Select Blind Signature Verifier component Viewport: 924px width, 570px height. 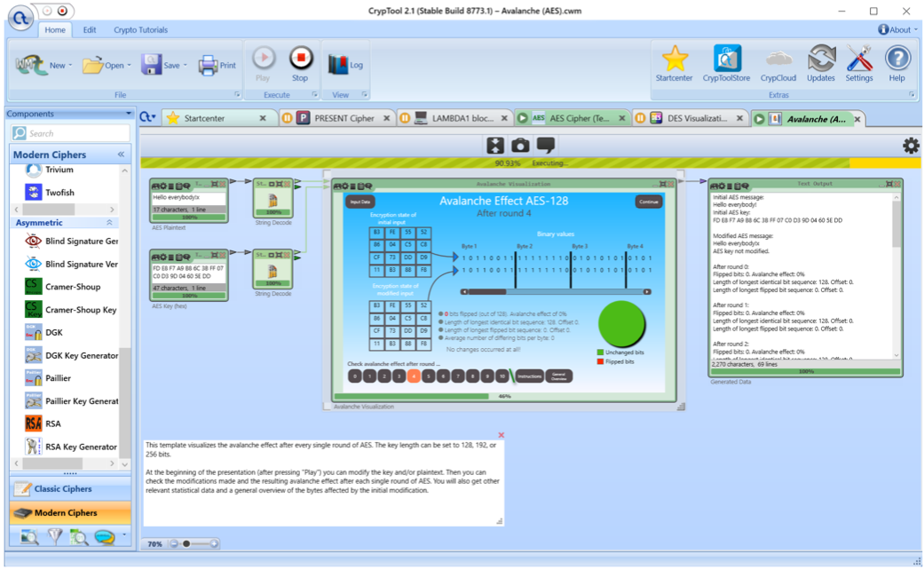click(71, 264)
